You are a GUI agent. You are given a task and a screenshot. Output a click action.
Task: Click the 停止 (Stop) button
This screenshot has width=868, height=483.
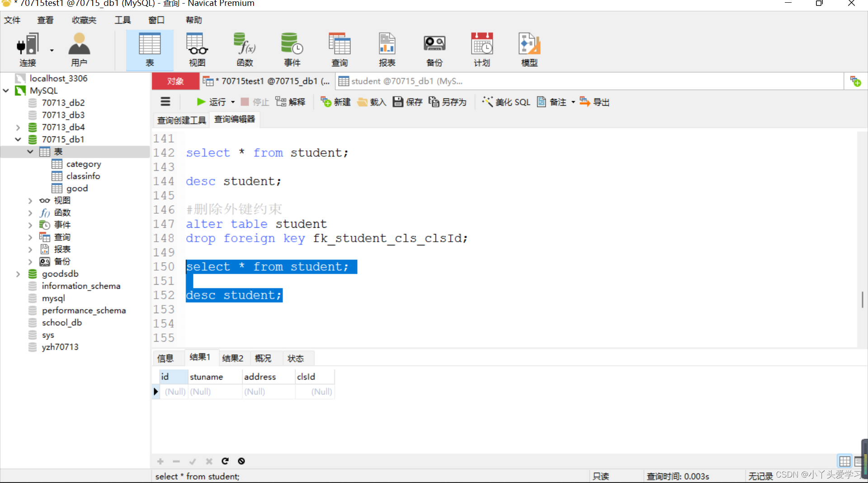[255, 102]
